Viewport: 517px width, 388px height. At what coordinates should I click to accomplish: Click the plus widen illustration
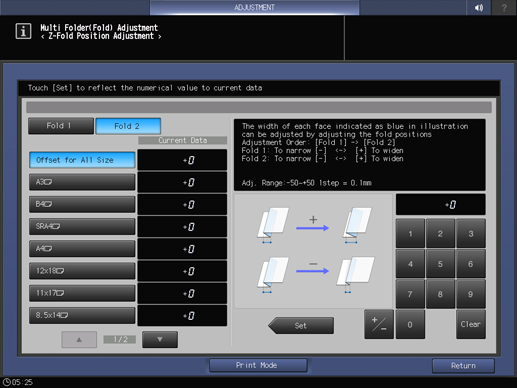coord(313,225)
